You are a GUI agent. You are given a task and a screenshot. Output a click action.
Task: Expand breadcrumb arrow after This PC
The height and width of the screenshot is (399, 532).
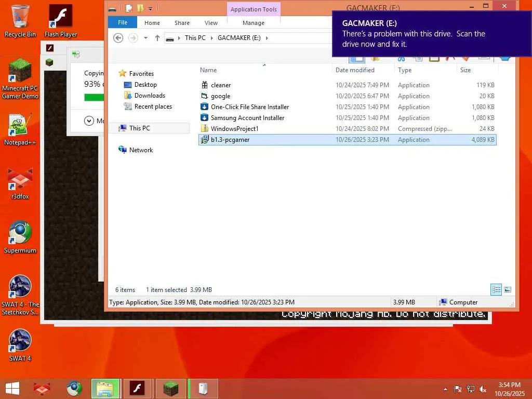click(212, 37)
